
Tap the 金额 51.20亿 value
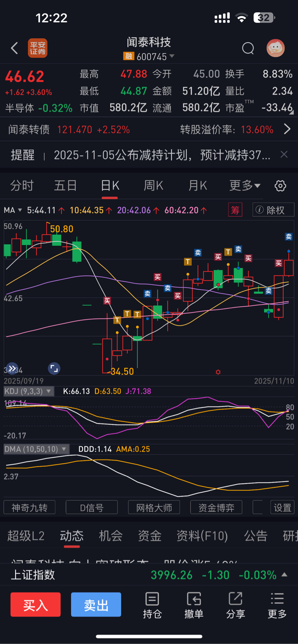tap(201, 91)
